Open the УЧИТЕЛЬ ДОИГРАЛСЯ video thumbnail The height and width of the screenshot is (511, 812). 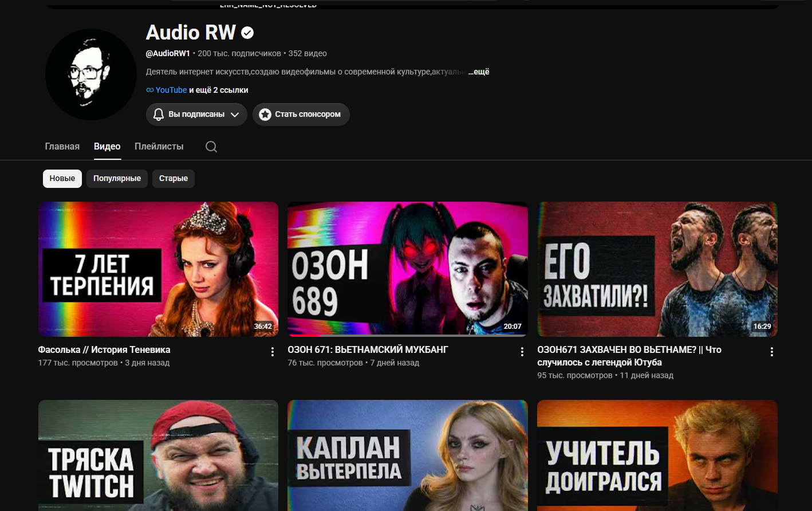[x=657, y=455]
